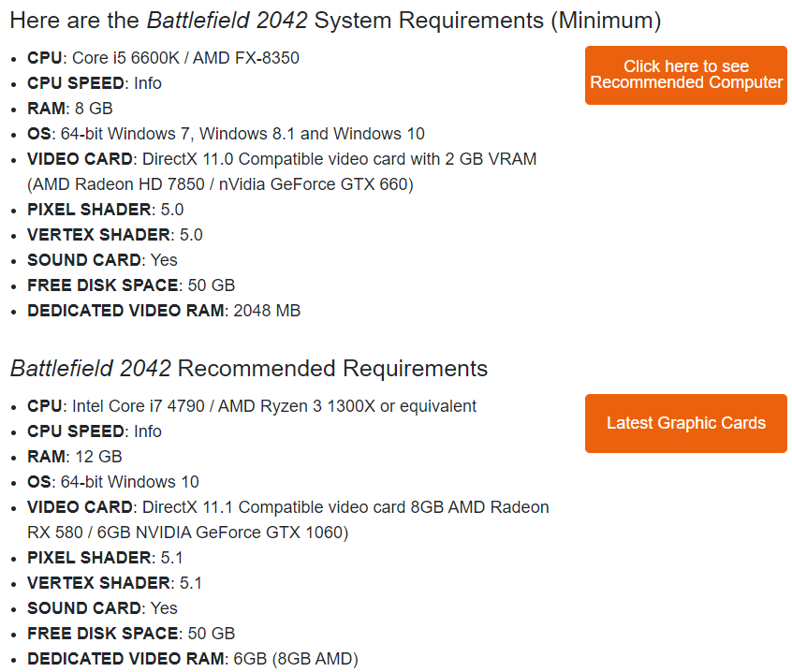Open the Latest Graphic Cards button
The width and height of the screenshot is (792, 672).
click(685, 423)
